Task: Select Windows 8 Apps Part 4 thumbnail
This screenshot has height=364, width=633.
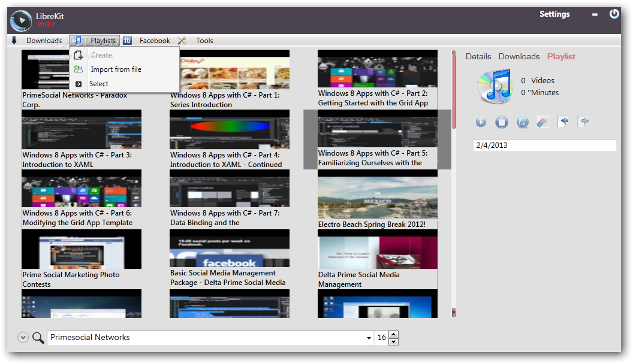Action: pyautogui.click(x=230, y=129)
